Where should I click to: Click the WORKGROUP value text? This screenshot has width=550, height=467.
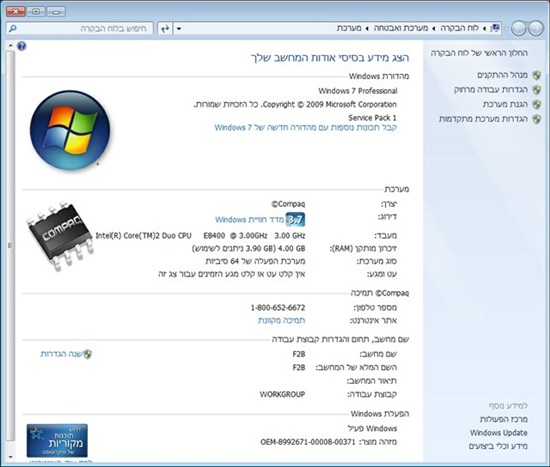[282, 394]
